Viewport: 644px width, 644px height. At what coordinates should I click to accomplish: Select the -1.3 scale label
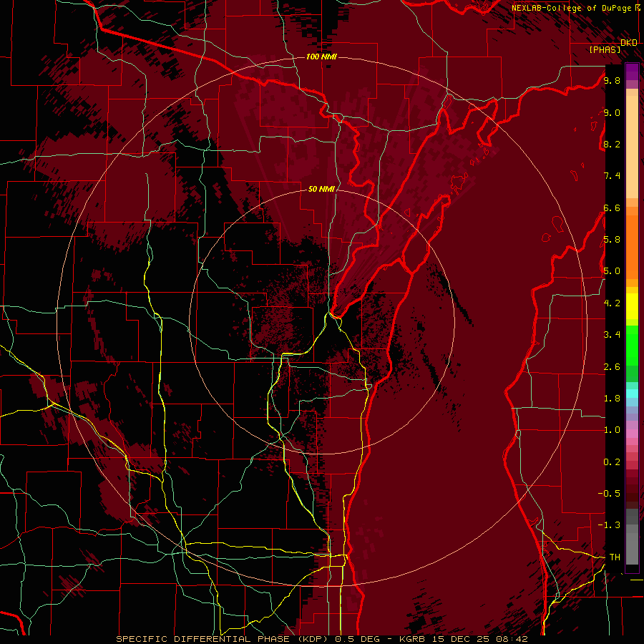(609, 525)
